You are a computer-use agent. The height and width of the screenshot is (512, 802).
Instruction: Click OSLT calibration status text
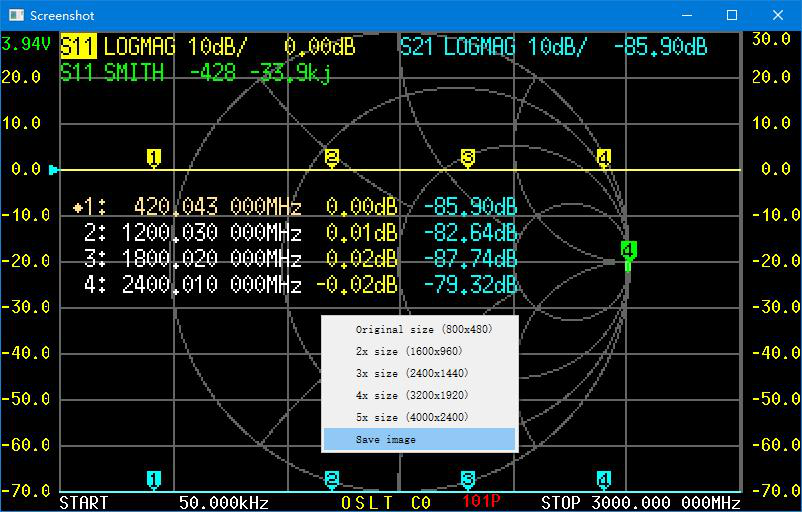point(367,502)
